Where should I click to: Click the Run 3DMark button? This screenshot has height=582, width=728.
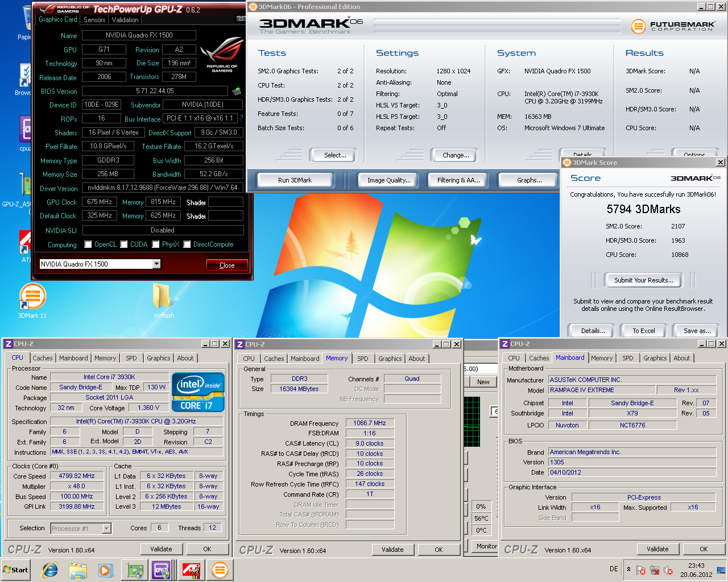coord(295,180)
